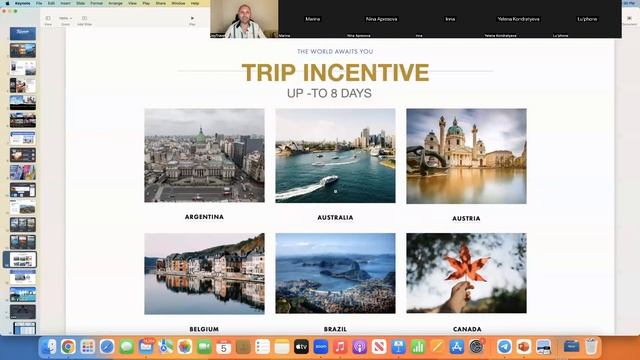Select the Canada maple leaf photo
This screenshot has width=640, height=360.
point(466,273)
